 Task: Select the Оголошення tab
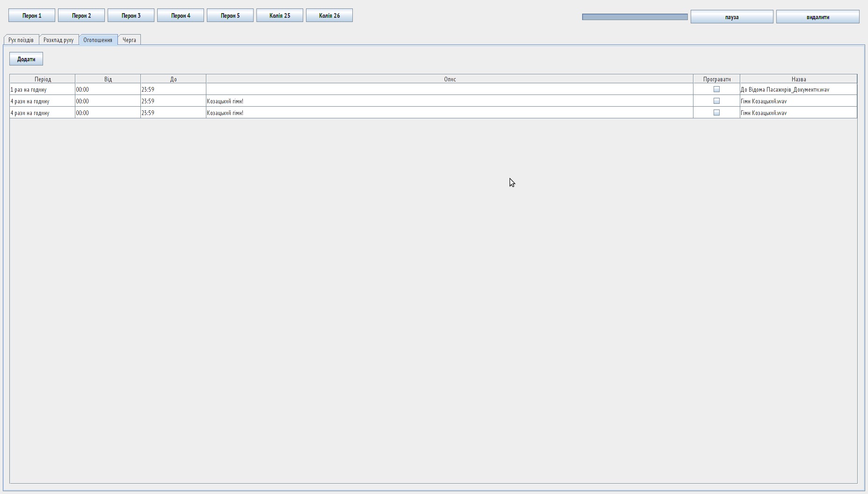pyautogui.click(x=97, y=40)
